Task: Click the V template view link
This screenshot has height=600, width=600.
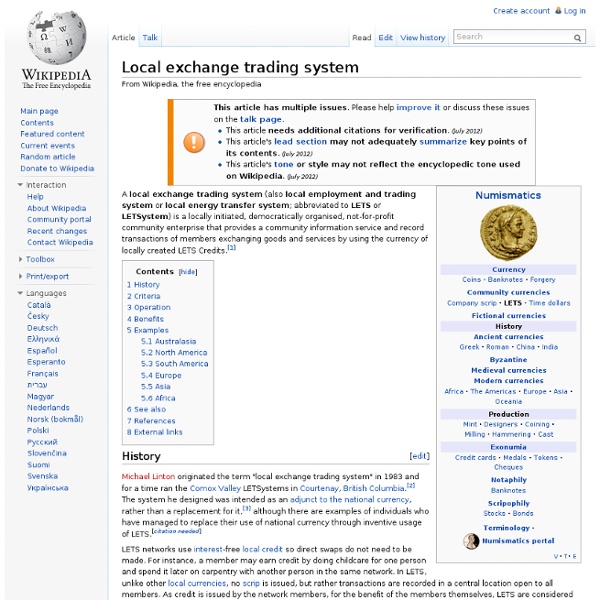Action: (x=556, y=556)
